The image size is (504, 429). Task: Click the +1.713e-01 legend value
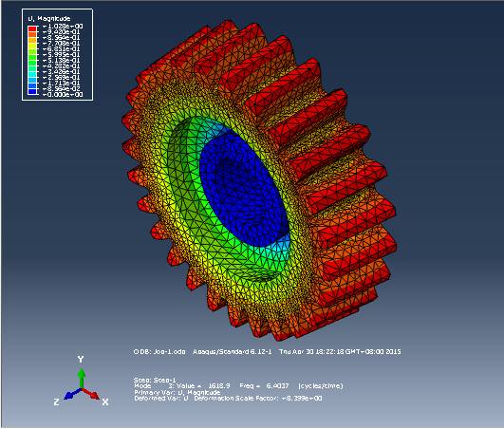(x=61, y=84)
